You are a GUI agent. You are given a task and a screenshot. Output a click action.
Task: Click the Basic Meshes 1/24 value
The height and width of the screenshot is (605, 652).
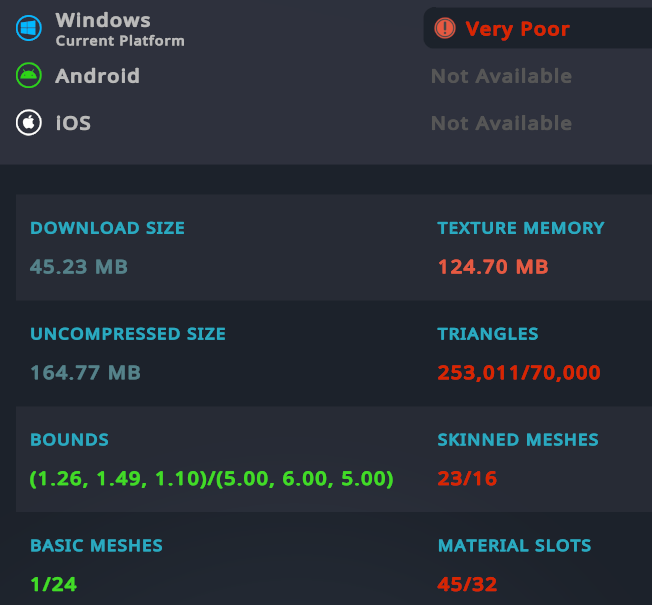(x=54, y=585)
